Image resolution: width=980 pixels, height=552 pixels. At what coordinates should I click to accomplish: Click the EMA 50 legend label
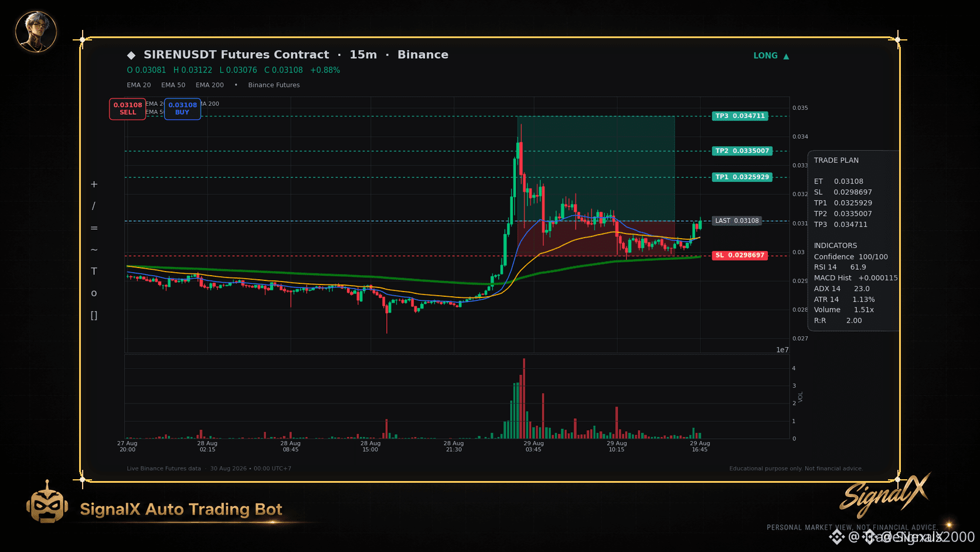(x=173, y=85)
